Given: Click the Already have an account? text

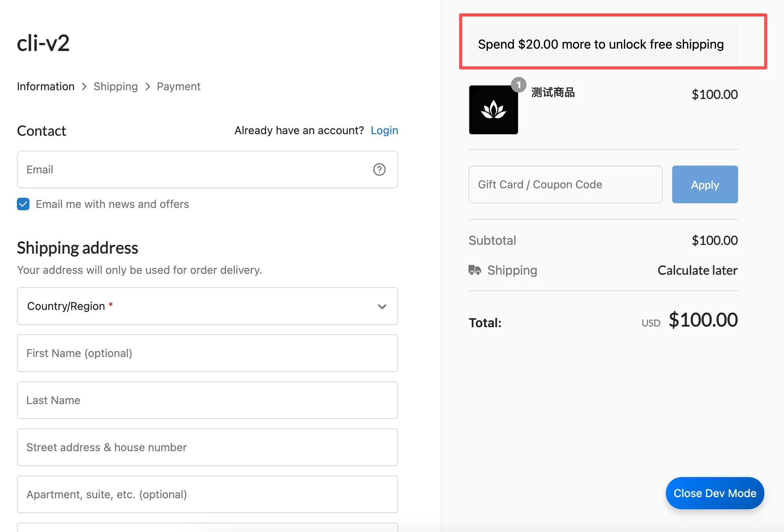Looking at the screenshot, I should click(x=299, y=130).
